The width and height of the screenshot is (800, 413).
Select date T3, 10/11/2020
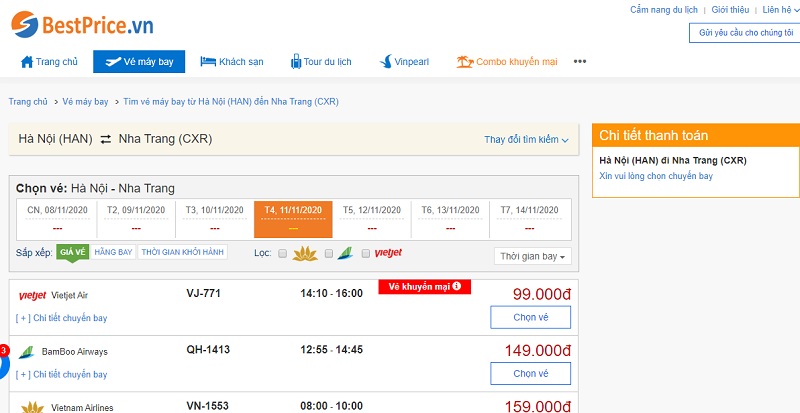pos(215,219)
